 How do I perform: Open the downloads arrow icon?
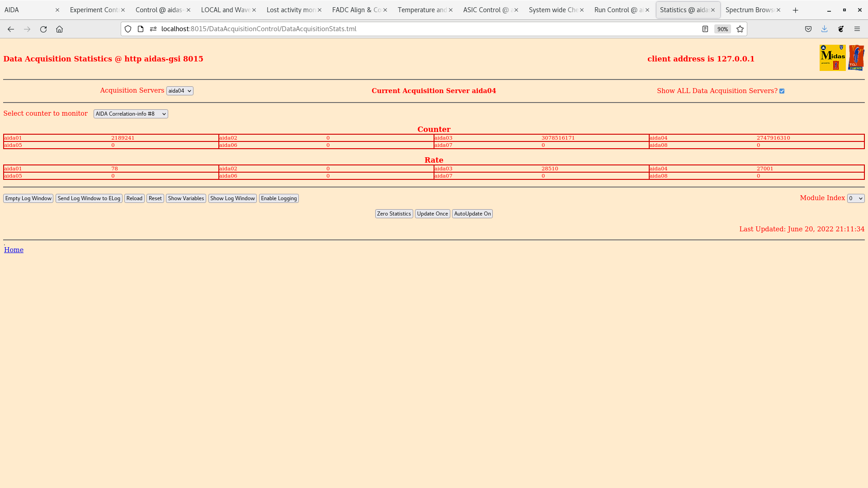point(825,29)
